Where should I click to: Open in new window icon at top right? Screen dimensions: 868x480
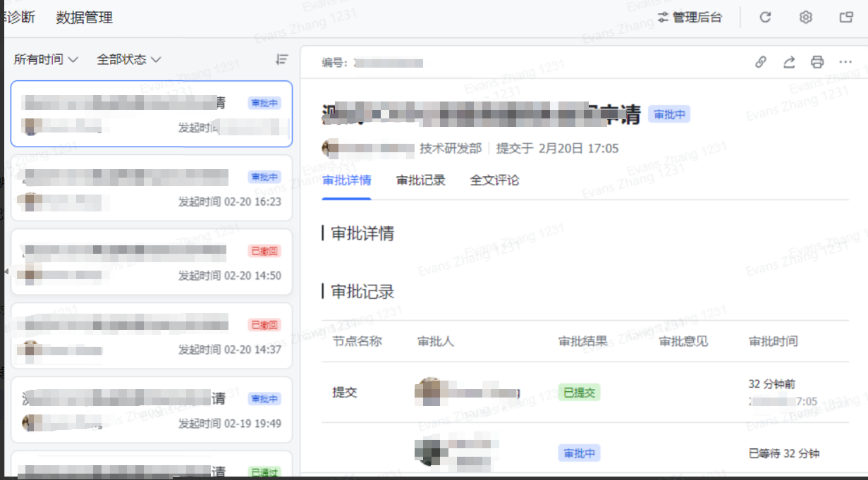click(x=846, y=18)
